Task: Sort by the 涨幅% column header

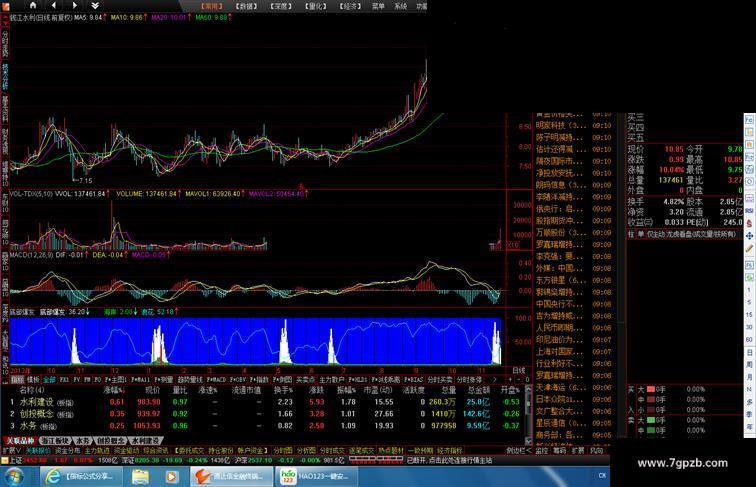Action: click(114, 390)
